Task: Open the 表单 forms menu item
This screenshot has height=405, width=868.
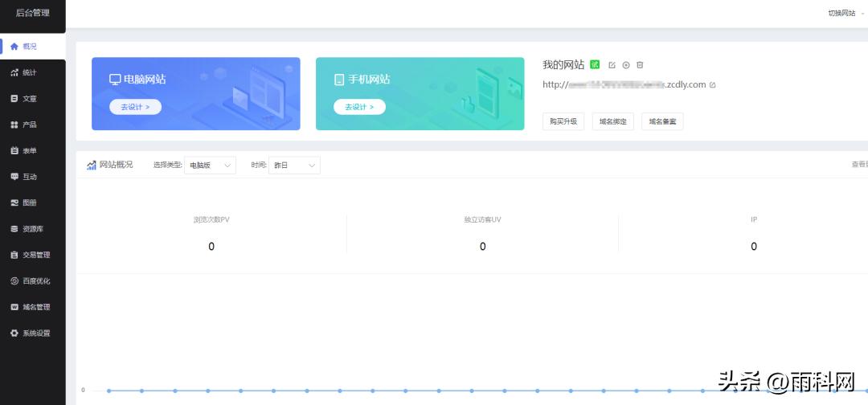Action: (33, 150)
